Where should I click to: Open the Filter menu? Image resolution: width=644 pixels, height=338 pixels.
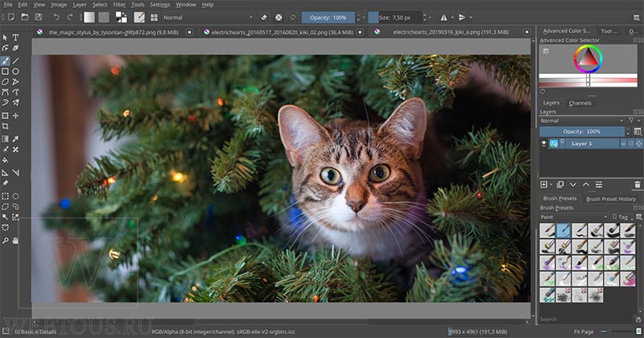point(119,5)
